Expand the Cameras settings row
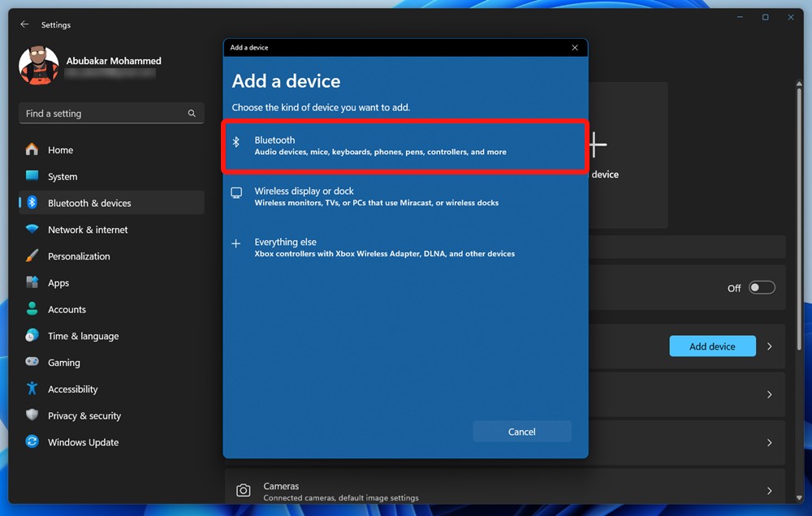Screen dimensions: 812x516 (769, 490)
